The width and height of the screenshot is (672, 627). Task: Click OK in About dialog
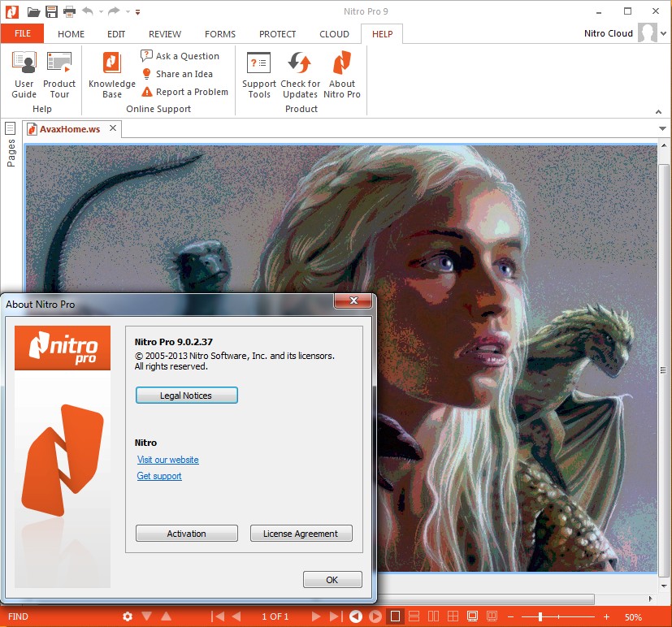(332, 579)
